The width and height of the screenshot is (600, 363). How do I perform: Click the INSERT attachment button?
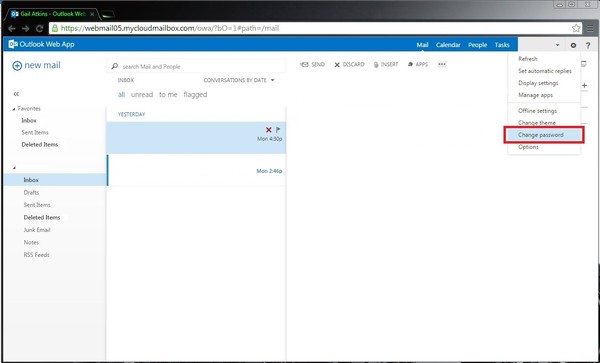point(386,65)
